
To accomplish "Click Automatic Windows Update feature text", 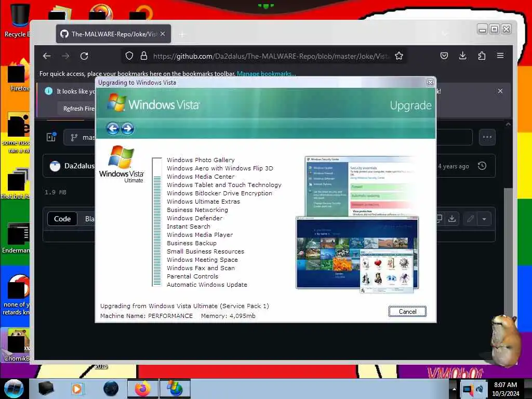I will (207, 285).
